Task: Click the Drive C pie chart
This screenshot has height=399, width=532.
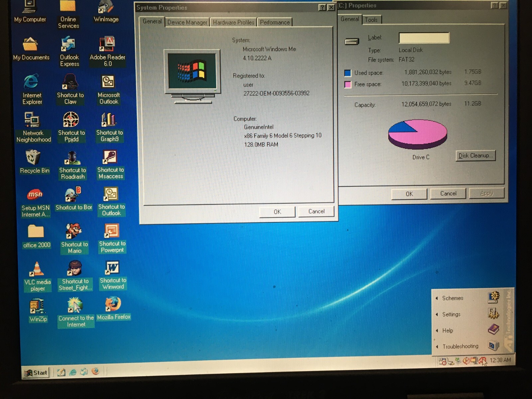Action: [x=418, y=134]
